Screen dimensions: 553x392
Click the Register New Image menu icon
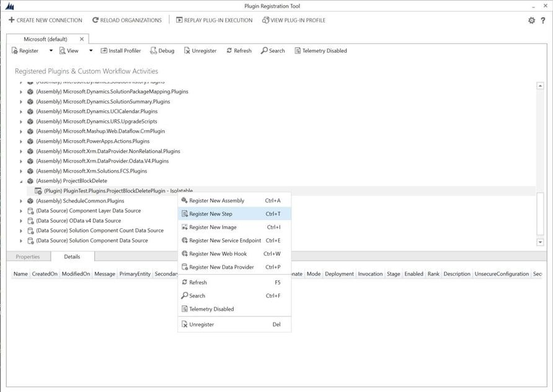point(185,227)
